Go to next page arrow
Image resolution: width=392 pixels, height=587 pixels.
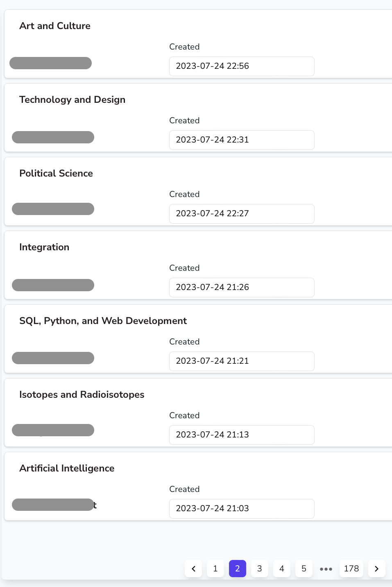coord(376,569)
